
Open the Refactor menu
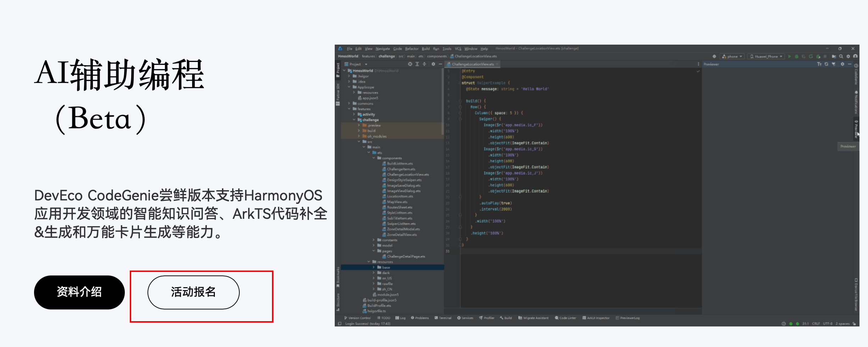412,49
